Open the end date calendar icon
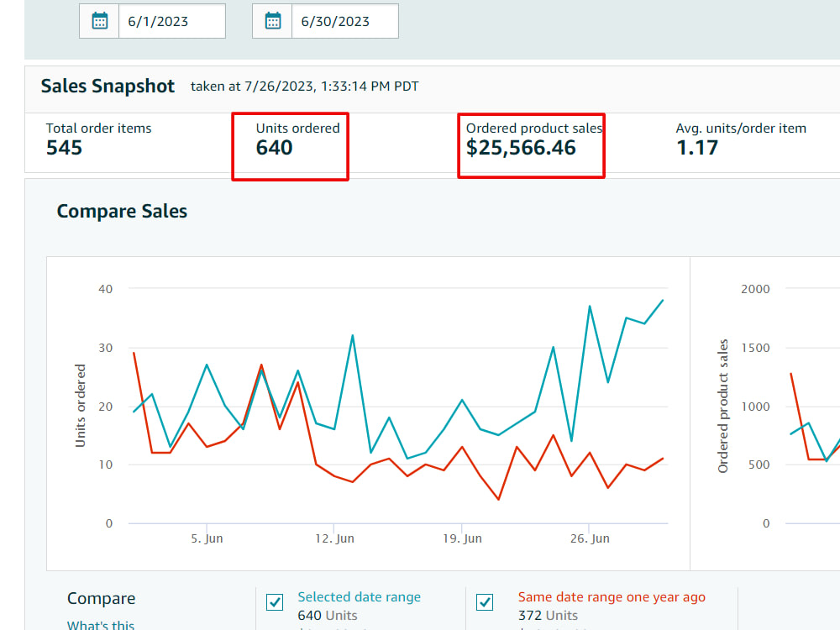This screenshot has width=840, height=630. (x=273, y=21)
